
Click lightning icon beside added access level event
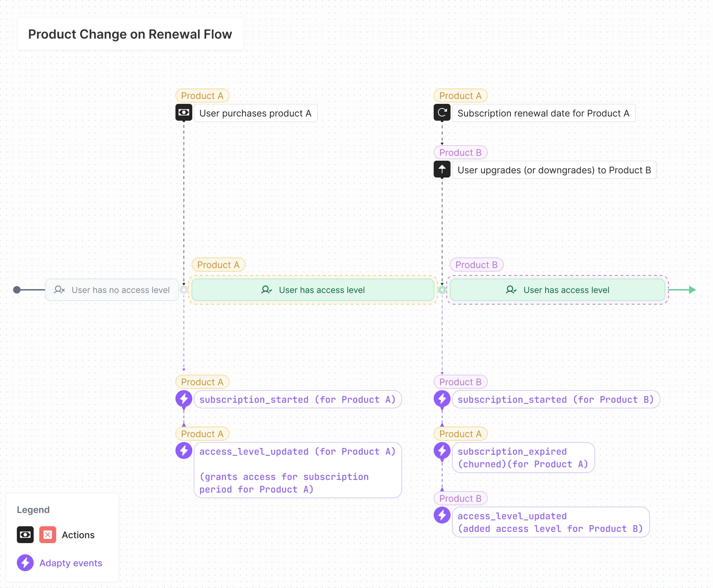pos(442,515)
